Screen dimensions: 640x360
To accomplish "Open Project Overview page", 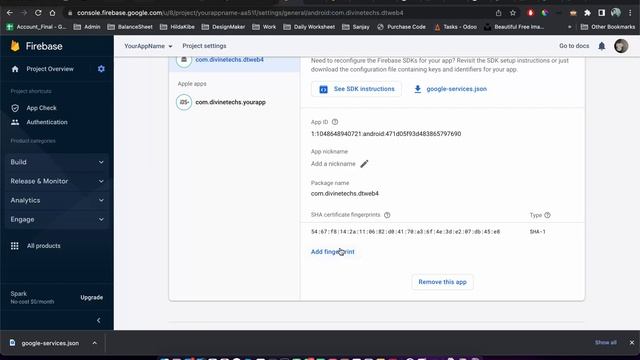I will [50, 69].
